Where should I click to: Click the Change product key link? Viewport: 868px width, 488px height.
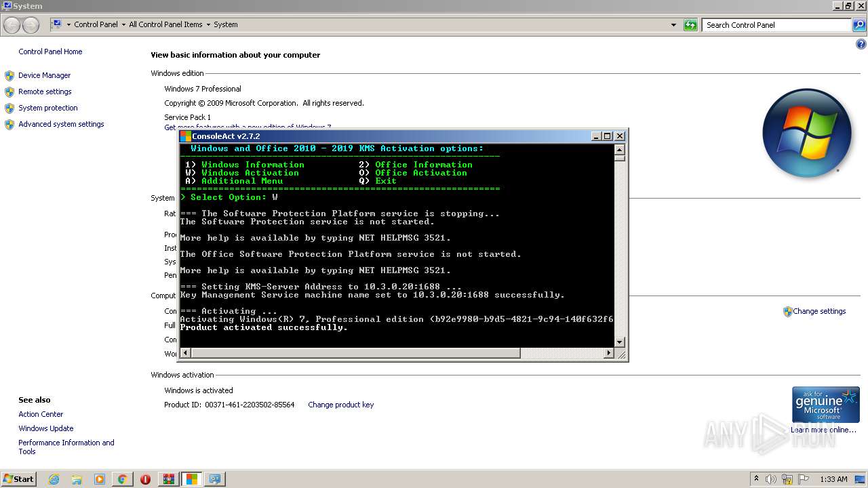pos(340,405)
